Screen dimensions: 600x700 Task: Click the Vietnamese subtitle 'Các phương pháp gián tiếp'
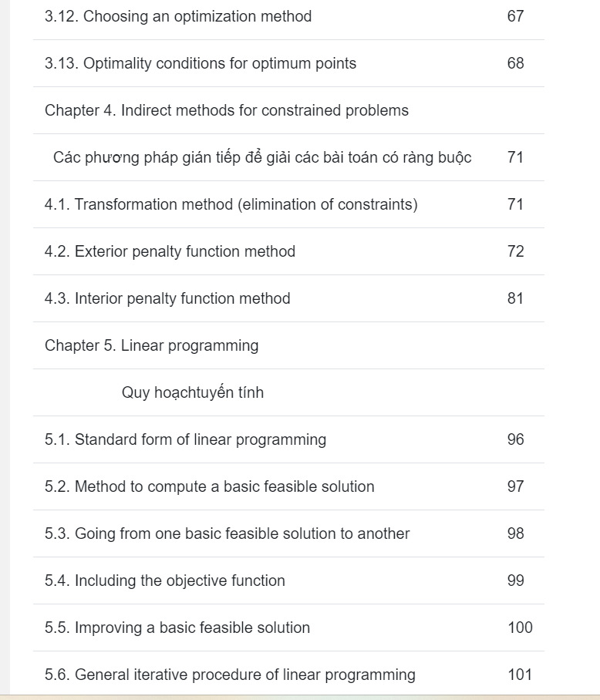coord(262,157)
